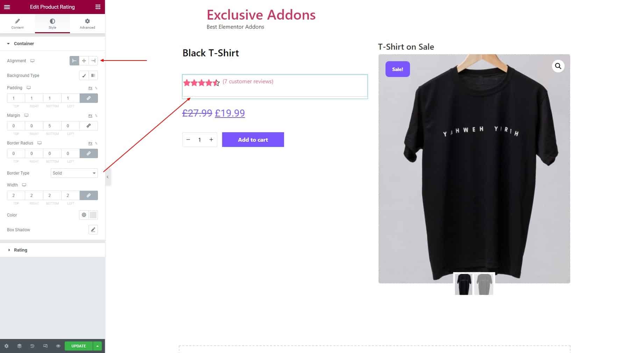
Task: Select right alignment option
Action: click(93, 61)
